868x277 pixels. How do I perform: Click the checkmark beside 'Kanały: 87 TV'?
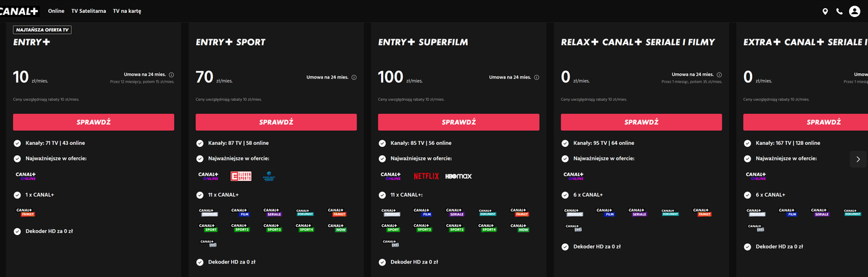[199, 143]
